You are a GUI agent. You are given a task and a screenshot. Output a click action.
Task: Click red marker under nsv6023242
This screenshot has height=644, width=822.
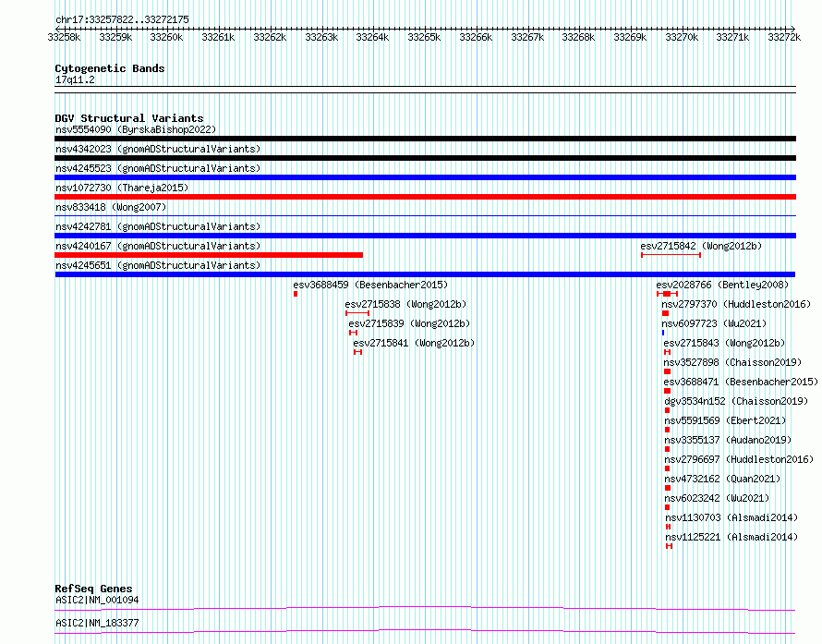668,507
